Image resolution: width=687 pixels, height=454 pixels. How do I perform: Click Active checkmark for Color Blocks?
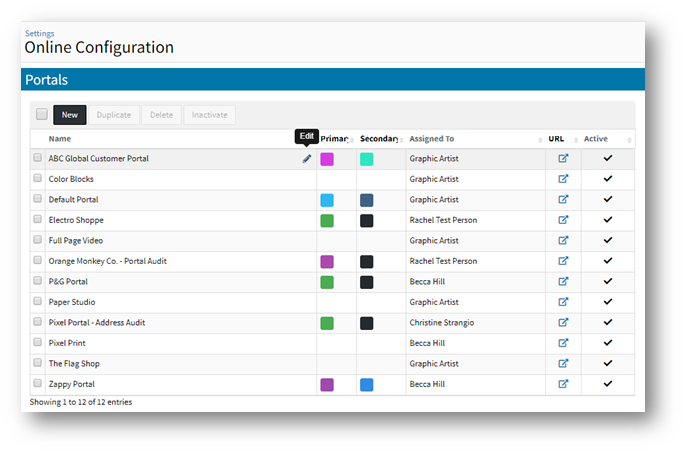tap(608, 179)
